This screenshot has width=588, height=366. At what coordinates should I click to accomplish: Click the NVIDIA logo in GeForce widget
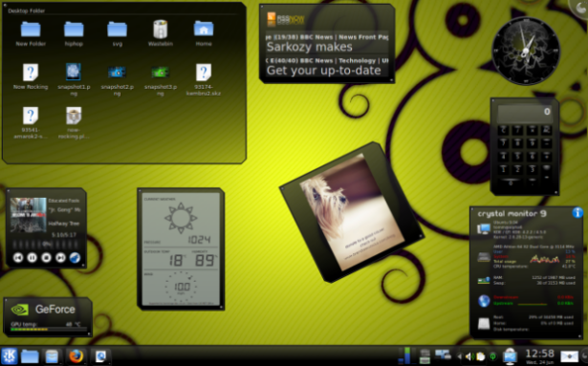[20, 310]
